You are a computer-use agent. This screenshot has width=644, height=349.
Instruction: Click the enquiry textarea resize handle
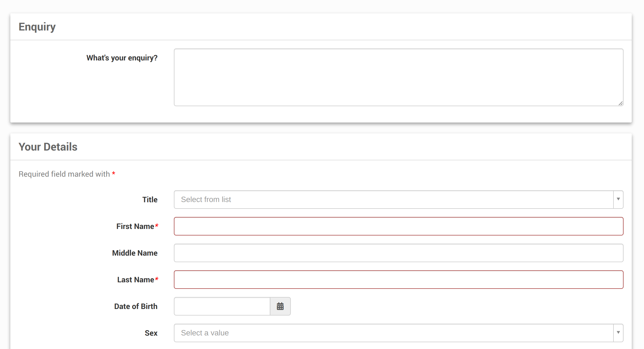click(x=621, y=103)
